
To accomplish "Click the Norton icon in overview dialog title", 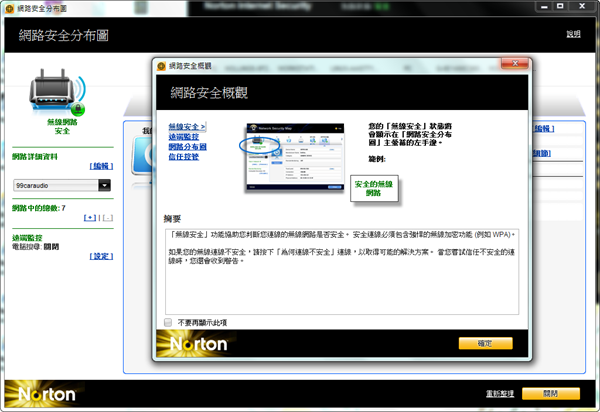I will [x=161, y=66].
